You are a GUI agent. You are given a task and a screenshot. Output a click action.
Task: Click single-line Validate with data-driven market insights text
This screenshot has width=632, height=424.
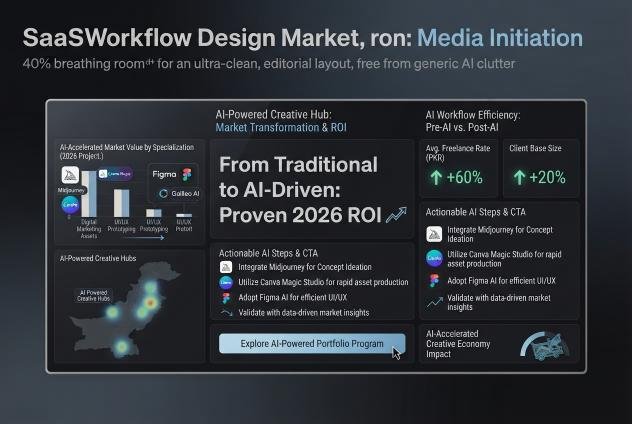tap(304, 312)
